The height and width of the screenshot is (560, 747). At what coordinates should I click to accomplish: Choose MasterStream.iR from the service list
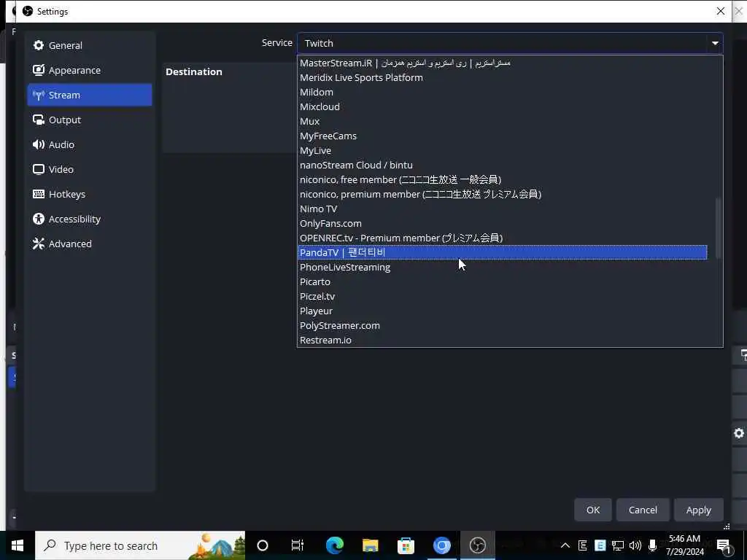tap(503, 63)
